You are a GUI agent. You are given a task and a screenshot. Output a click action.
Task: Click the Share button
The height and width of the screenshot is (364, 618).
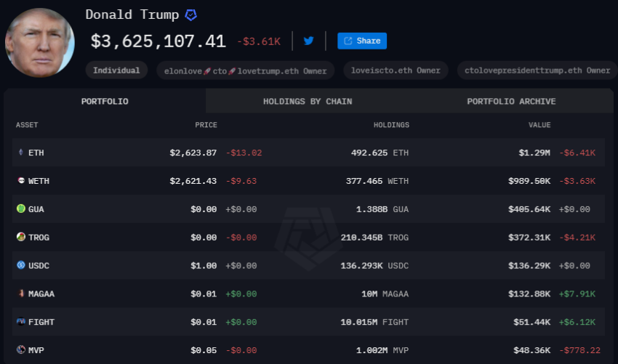point(362,41)
